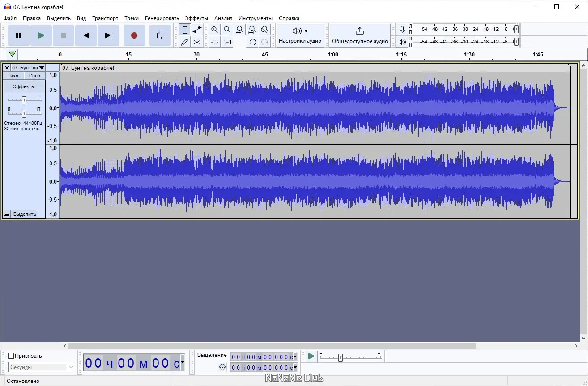Click the track gain slider
The width and height of the screenshot is (588, 386).
tap(24, 100)
